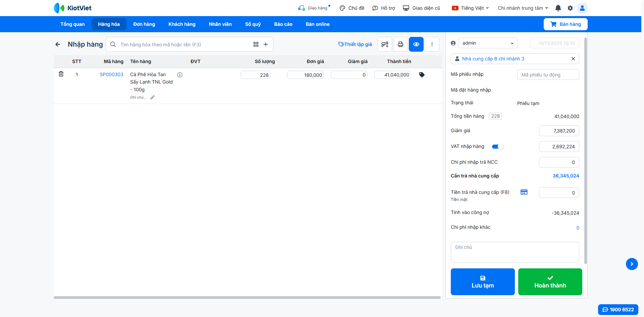The height and width of the screenshot is (317, 644).
Task: Open the Sổ quỹ menu
Action: point(253,24)
